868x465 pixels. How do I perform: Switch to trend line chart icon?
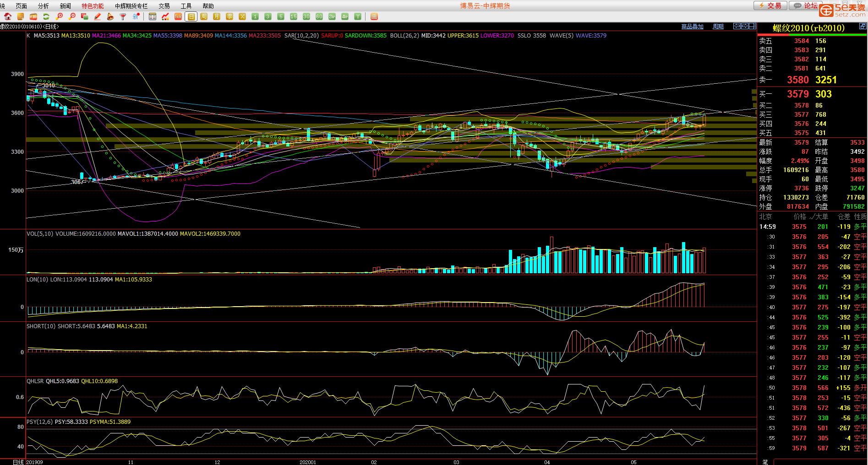tap(165, 16)
